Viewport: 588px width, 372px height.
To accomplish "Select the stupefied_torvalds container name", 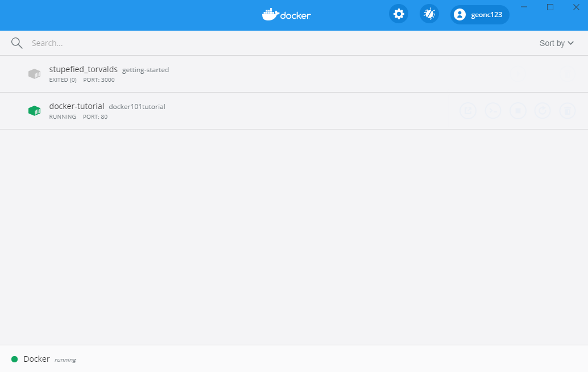I will [x=83, y=69].
